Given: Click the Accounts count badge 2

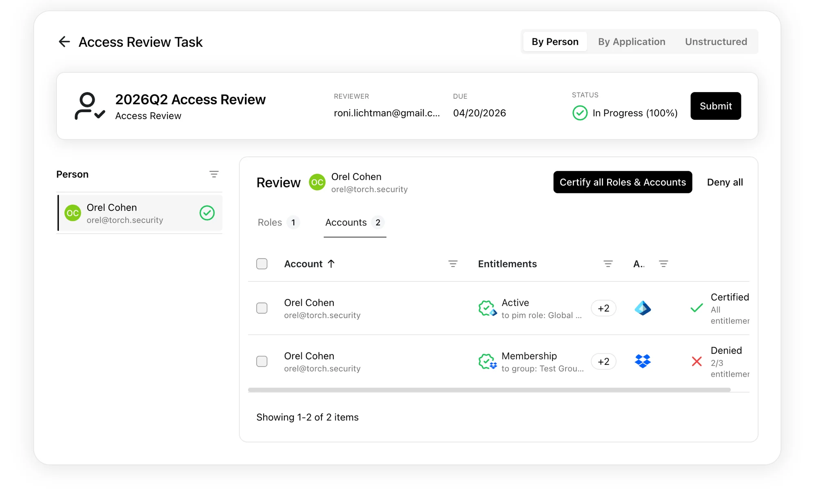Looking at the screenshot, I should click(378, 222).
